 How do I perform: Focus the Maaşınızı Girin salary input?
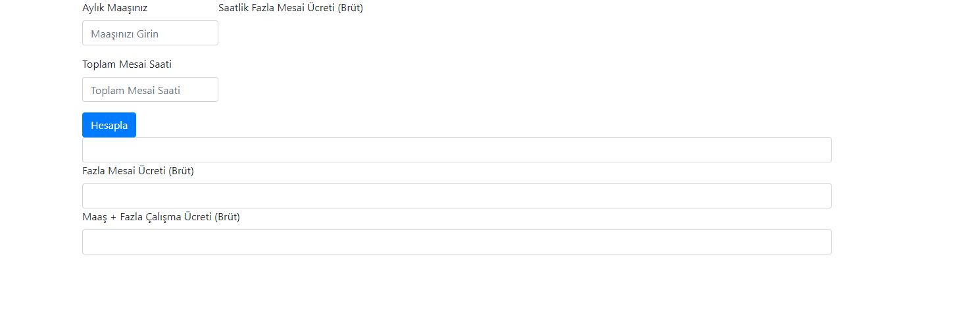pyautogui.click(x=150, y=33)
